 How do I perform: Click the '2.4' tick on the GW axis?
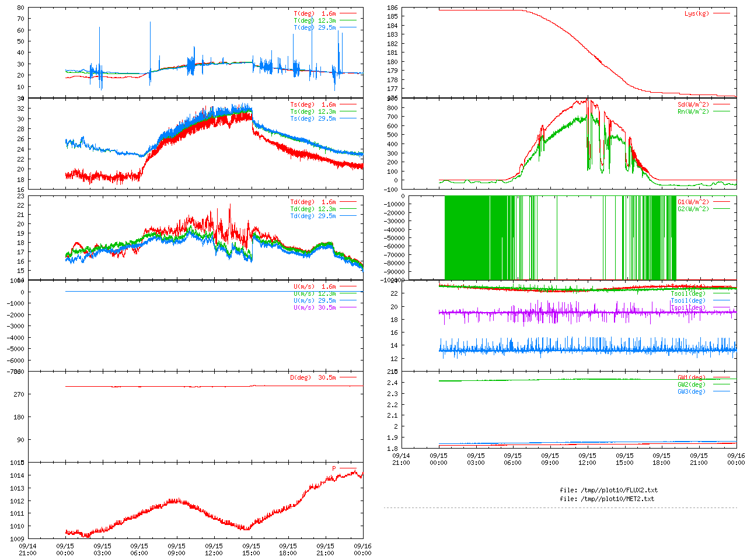click(x=392, y=383)
